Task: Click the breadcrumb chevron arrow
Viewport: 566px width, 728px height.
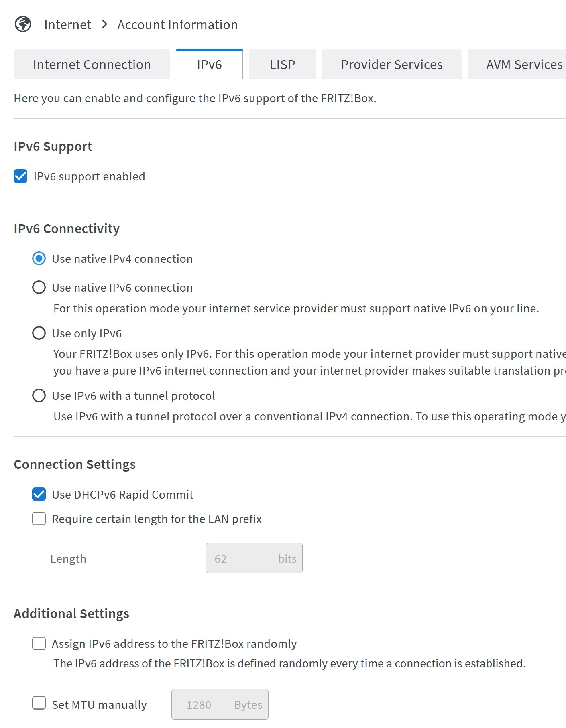Action: pos(104,24)
